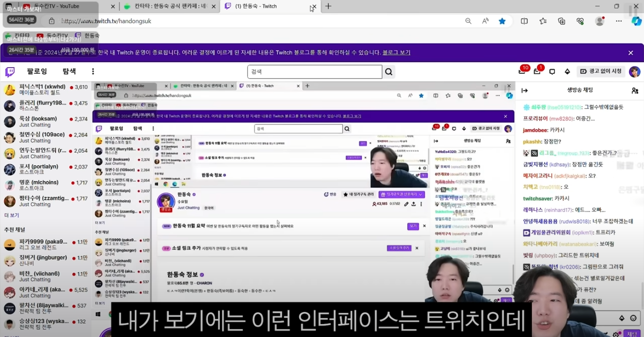Image resolution: width=644 pixels, height=337 pixels.
Task: Open channel 명훈 (mlchoins) in sidebar
Action: pos(46,185)
